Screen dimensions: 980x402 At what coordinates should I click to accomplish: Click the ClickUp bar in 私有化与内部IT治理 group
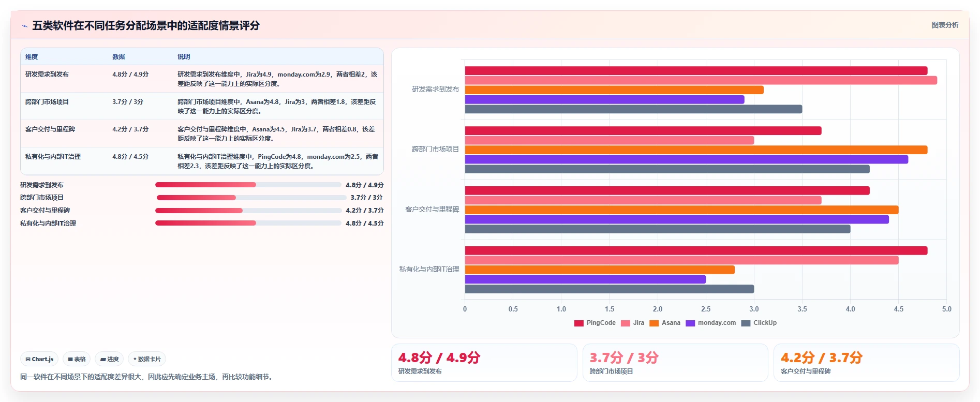(609, 289)
